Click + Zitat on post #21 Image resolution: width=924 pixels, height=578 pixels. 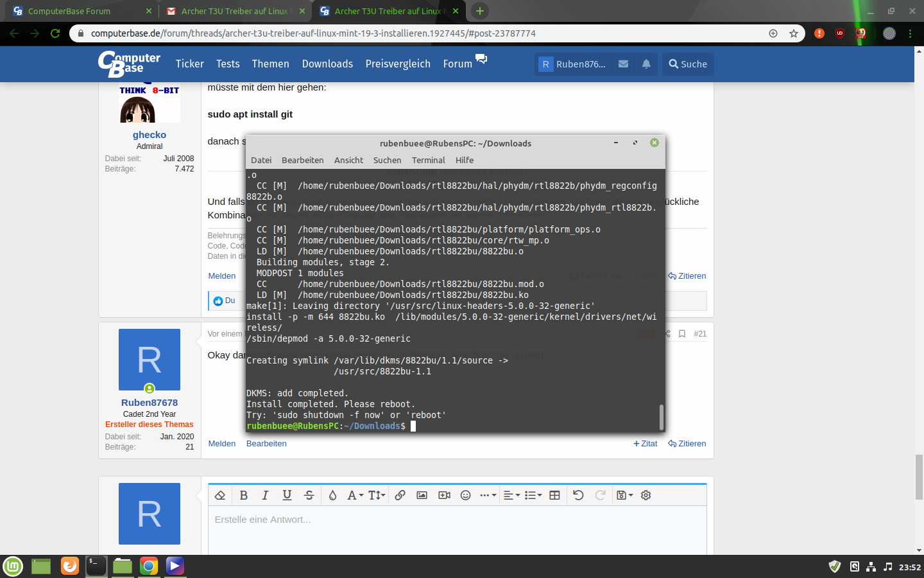pyautogui.click(x=646, y=443)
